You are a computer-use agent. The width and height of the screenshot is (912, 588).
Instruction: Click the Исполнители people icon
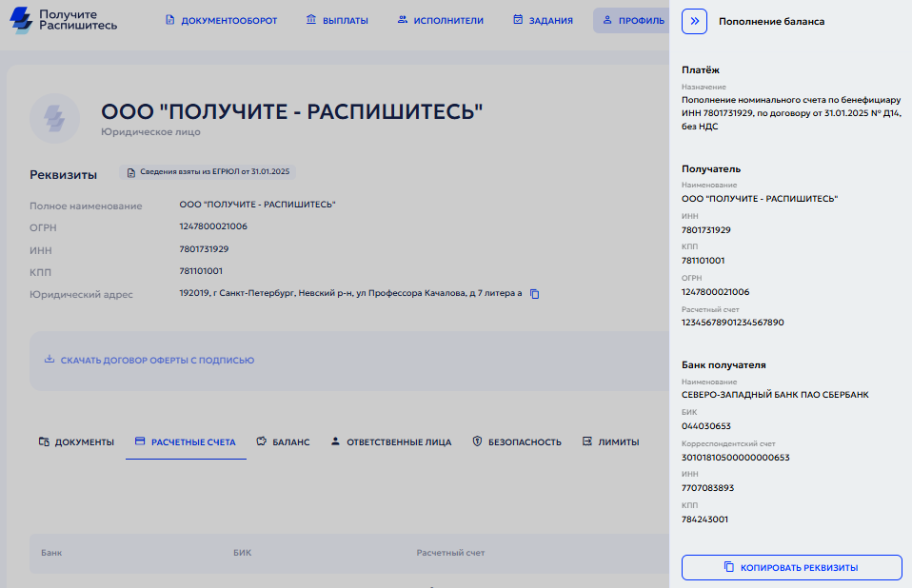click(402, 20)
